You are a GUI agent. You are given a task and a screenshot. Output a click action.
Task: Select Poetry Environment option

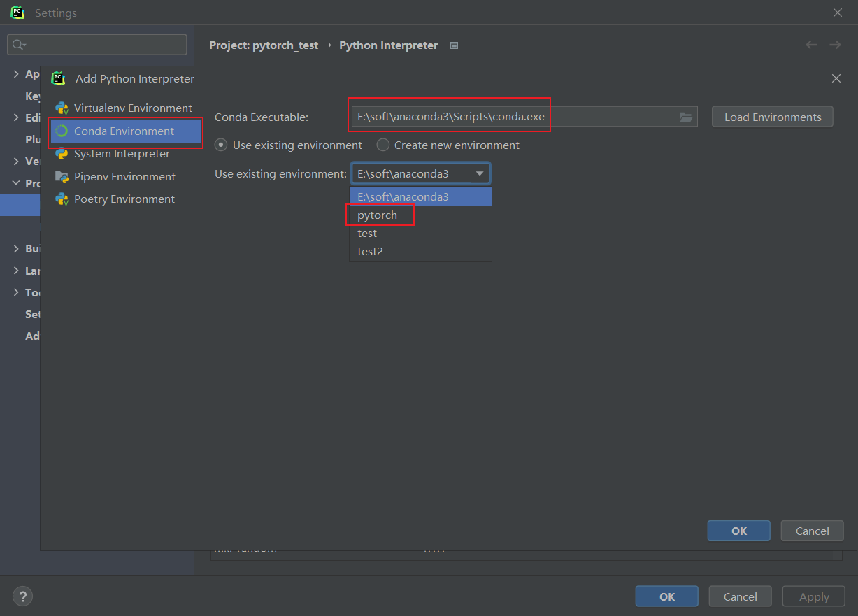(126, 199)
